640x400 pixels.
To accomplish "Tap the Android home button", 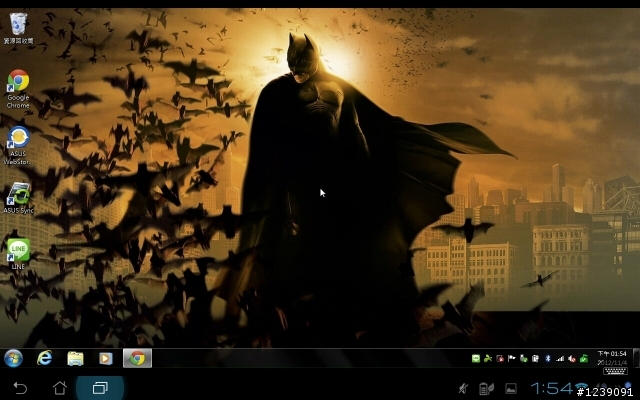I will coord(60,388).
